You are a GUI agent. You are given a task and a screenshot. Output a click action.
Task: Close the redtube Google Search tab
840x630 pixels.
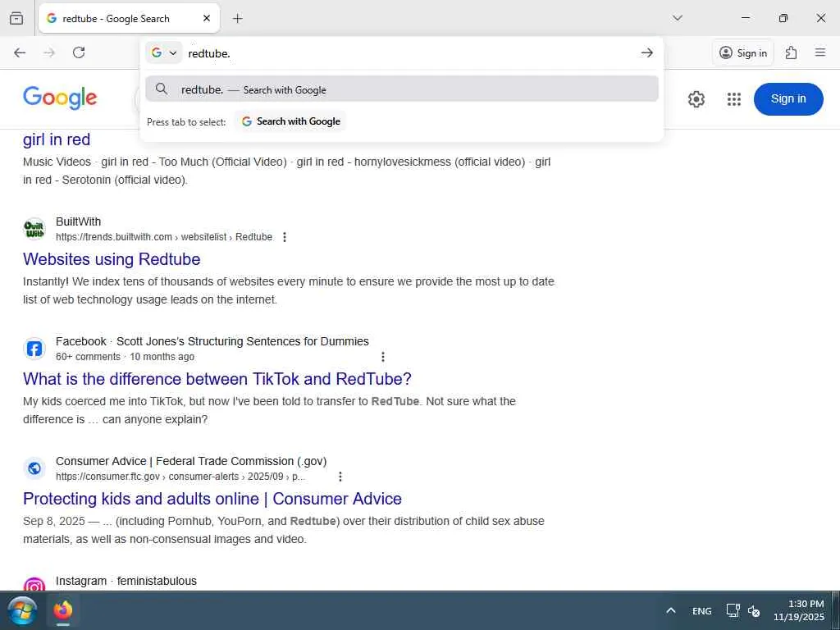pyautogui.click(x=207, y=18)
